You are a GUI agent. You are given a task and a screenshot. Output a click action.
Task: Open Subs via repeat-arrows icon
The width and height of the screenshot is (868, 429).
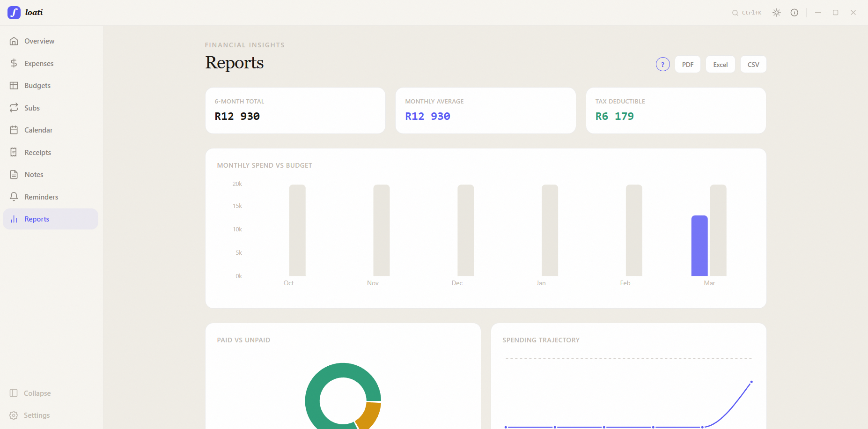tap(14, 108)
